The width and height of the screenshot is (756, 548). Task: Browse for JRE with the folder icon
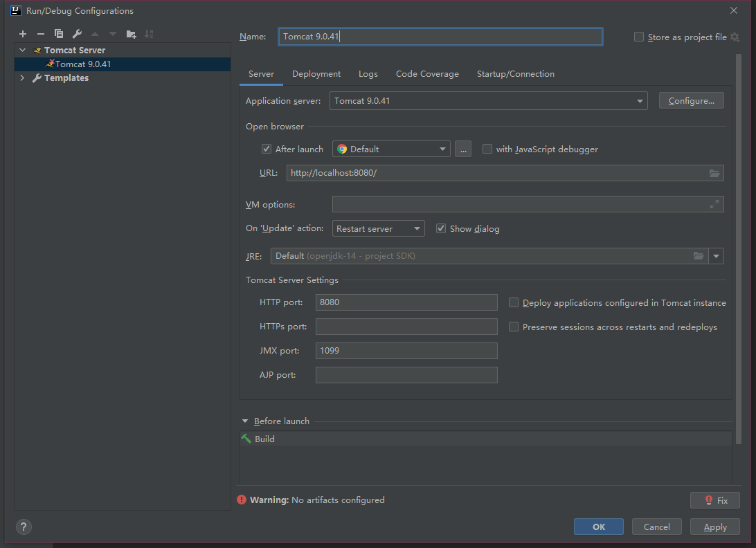click(x=699, y=256)
